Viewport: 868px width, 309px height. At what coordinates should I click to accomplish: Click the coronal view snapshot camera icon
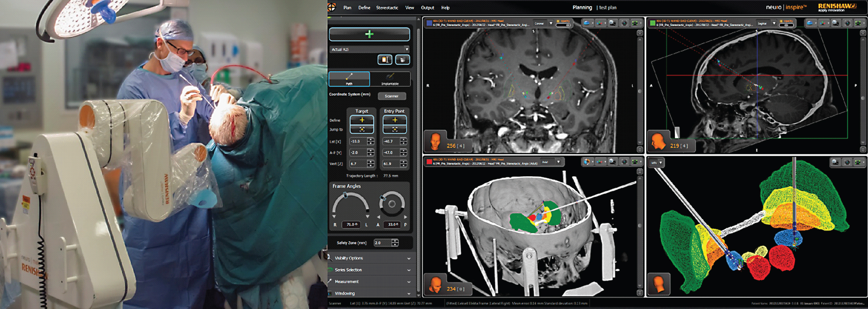[625, 23]
